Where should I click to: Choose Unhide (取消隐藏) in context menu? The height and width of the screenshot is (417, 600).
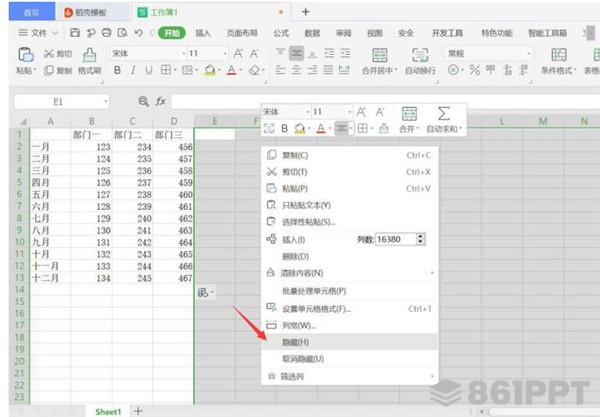point(350,359)
